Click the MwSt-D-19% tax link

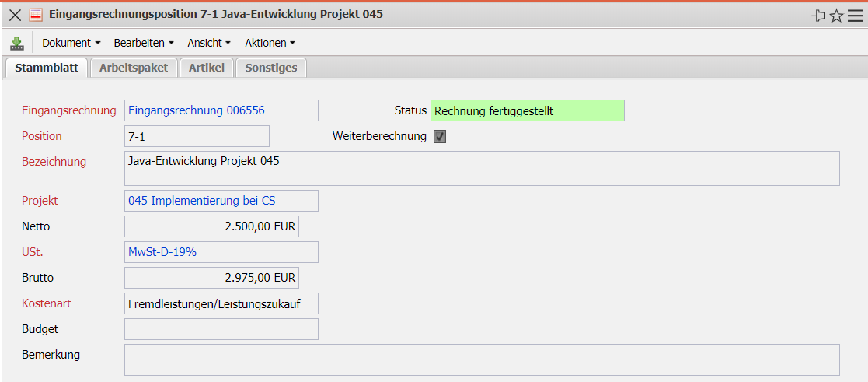(x=162, y=252)
